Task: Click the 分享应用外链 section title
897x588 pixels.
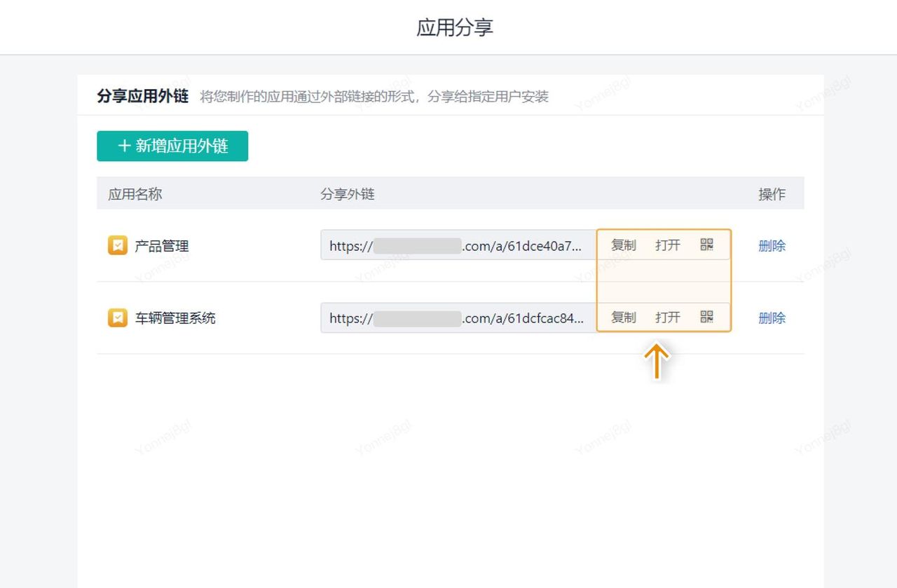Action: [143, 96]
